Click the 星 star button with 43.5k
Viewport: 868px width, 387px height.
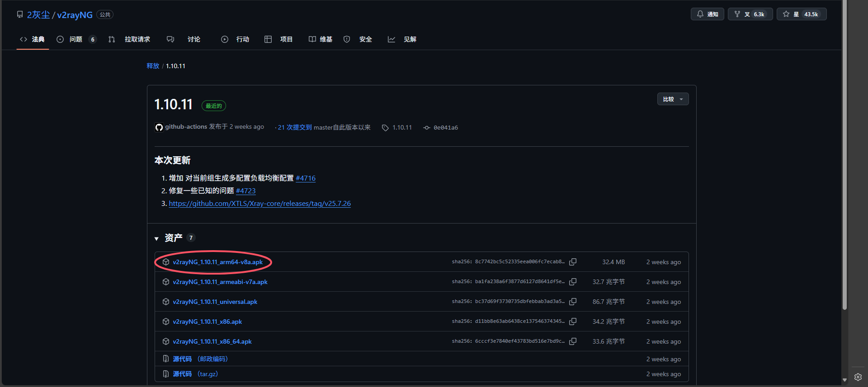point(802,14)
